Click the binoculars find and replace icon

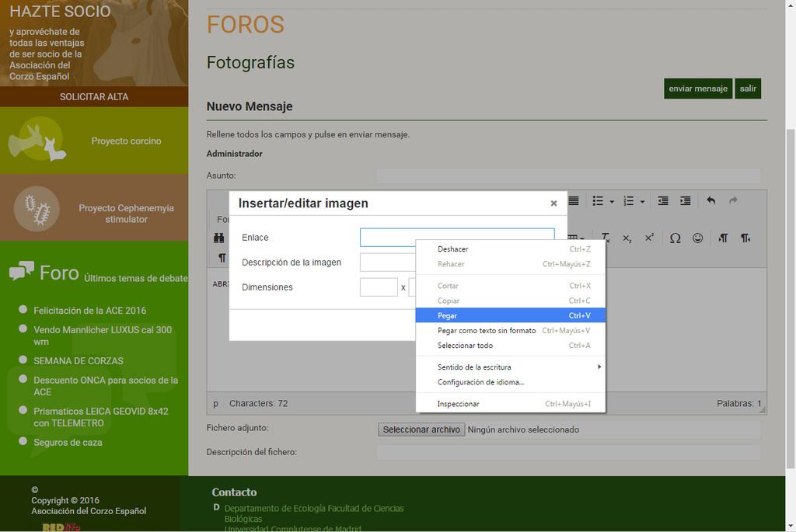[219, 238]
